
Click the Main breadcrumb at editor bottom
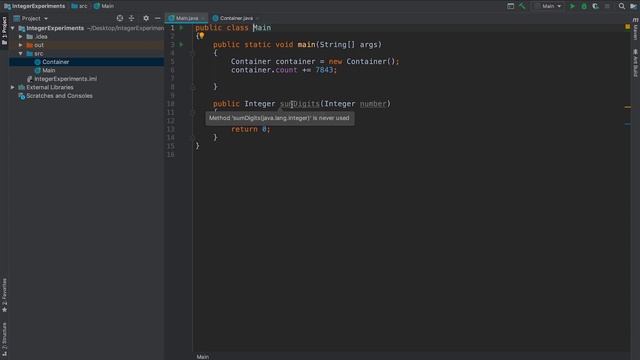click(202, 357)
